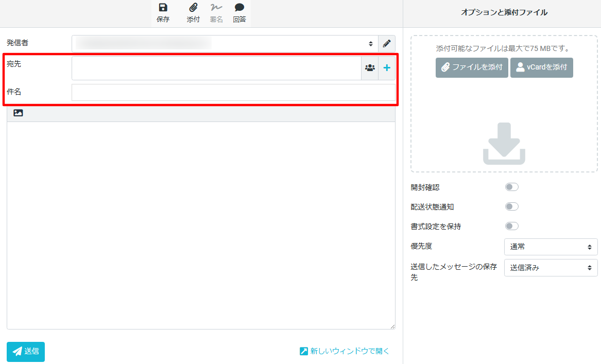
Task: Toggle the 書式設定を保持 keep formatting switch
Action: click(x=512, y=226)
